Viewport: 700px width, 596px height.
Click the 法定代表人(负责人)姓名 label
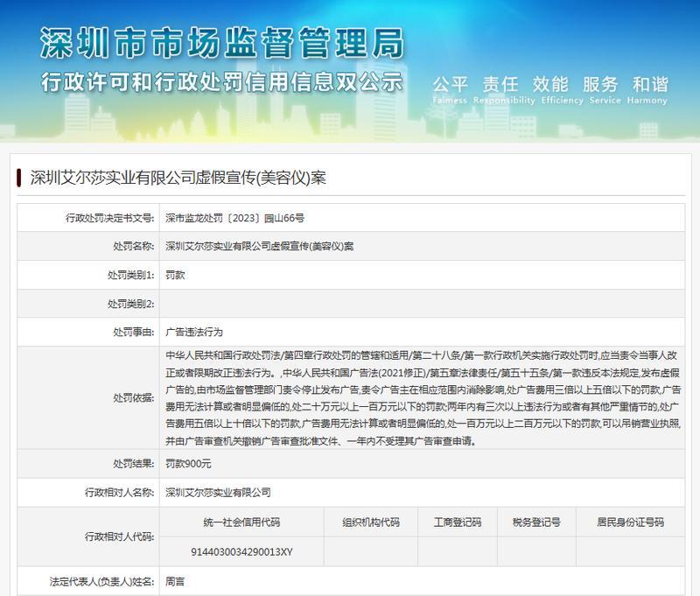pyautogui.click(x=101, y=582)
